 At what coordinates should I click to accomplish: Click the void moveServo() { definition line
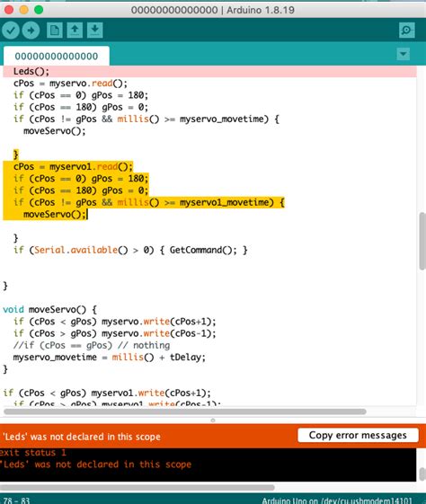click(x=49, y=310)
